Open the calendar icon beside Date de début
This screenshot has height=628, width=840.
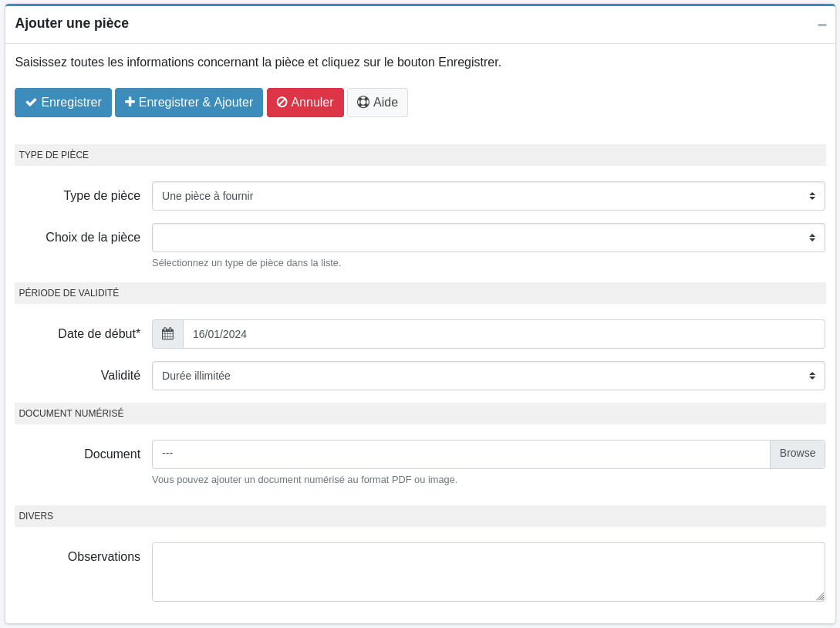pos(167,334)
